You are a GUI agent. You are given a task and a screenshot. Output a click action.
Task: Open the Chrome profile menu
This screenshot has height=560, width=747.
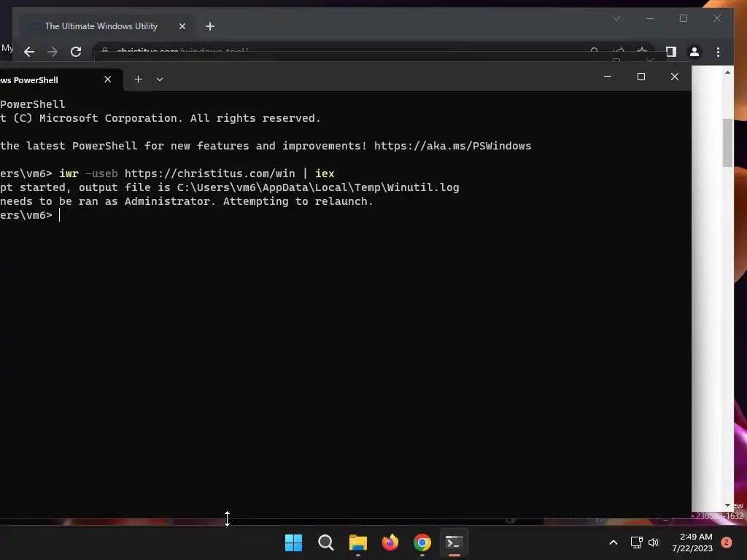694,52
